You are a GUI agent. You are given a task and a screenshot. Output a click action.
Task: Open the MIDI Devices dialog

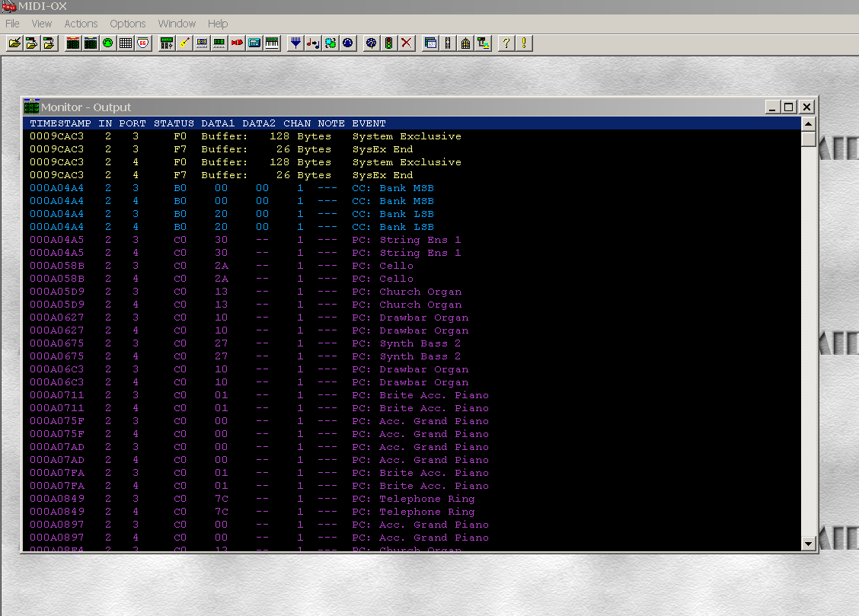(107, 43)
